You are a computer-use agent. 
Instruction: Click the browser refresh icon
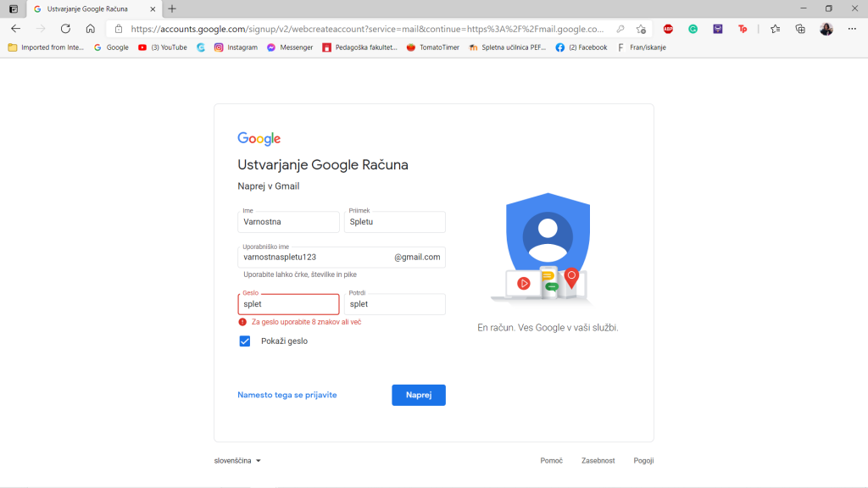pyautogui.click(x=65, y=29)
